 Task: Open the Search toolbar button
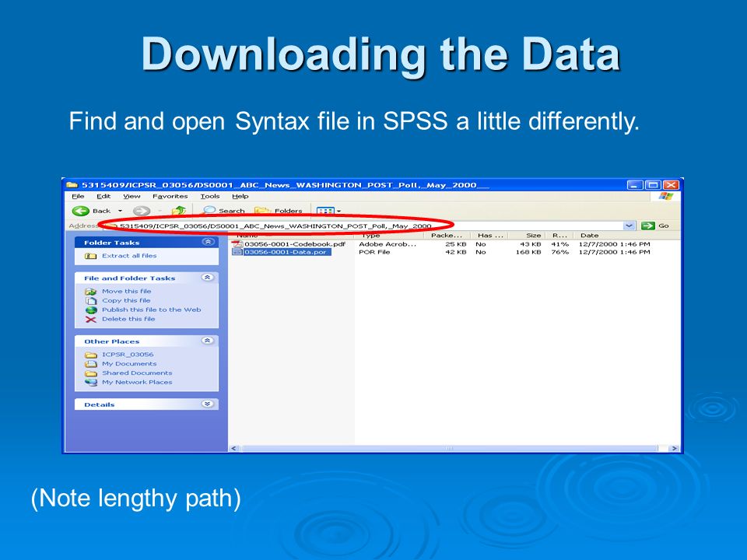(223, 211)
